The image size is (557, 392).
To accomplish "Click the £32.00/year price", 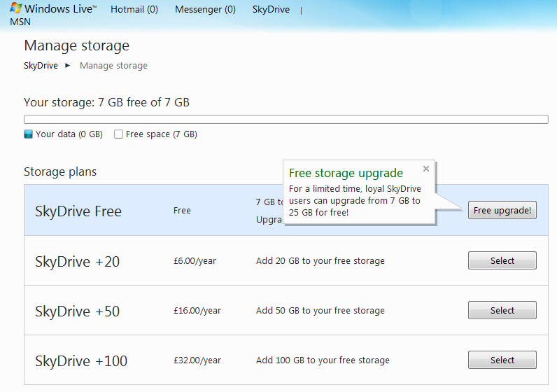I will pos(197,360).
